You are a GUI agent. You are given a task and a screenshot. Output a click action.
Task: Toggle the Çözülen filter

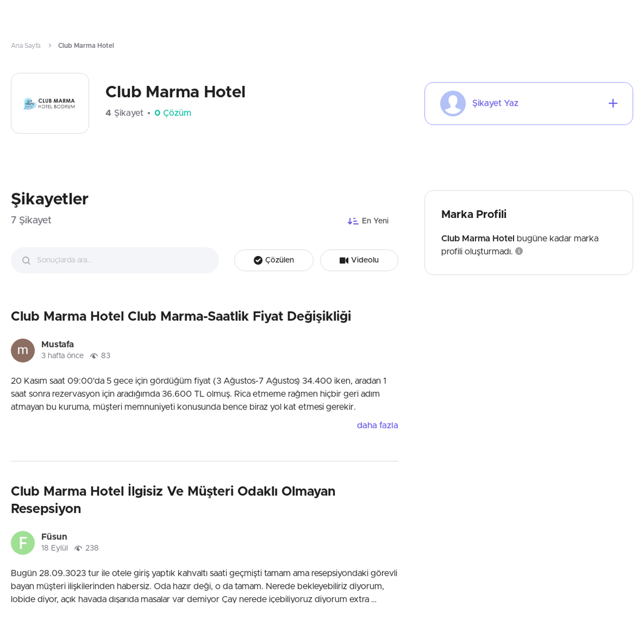click(x=274, y=260)
